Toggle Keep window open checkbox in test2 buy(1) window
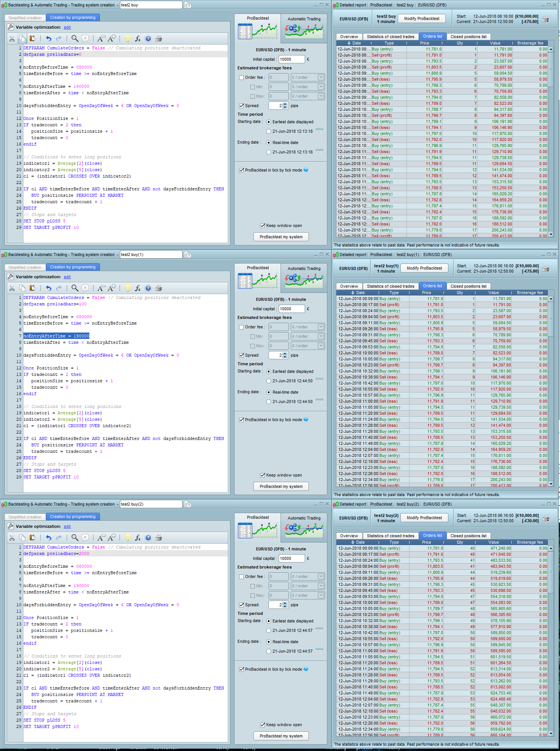 (x=262, y=475)
